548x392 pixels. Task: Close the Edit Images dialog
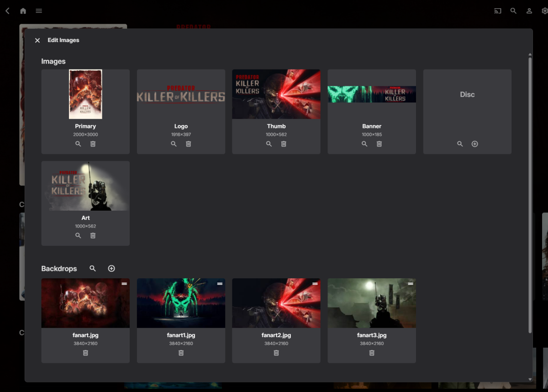coord(37,40)
